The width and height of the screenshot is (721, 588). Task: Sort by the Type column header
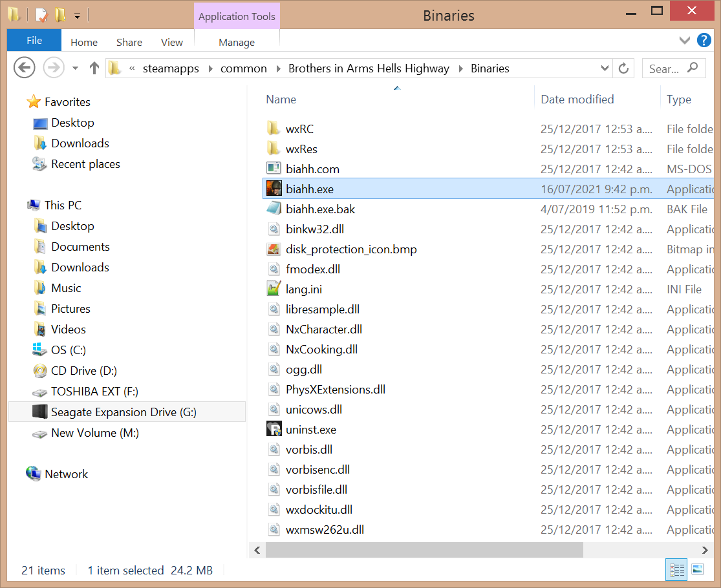click(679, 100)
